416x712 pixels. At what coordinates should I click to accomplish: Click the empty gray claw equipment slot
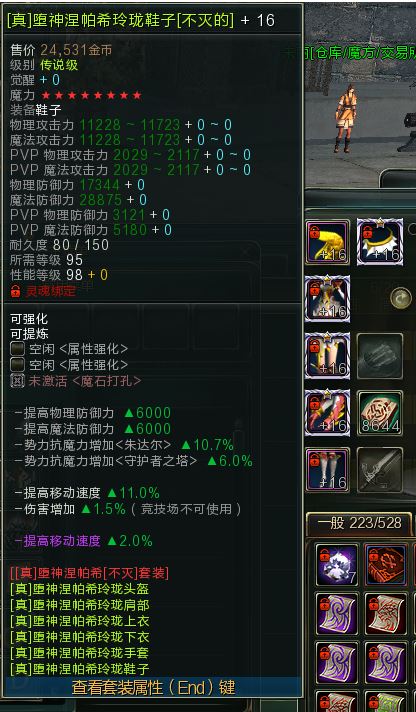380,356
